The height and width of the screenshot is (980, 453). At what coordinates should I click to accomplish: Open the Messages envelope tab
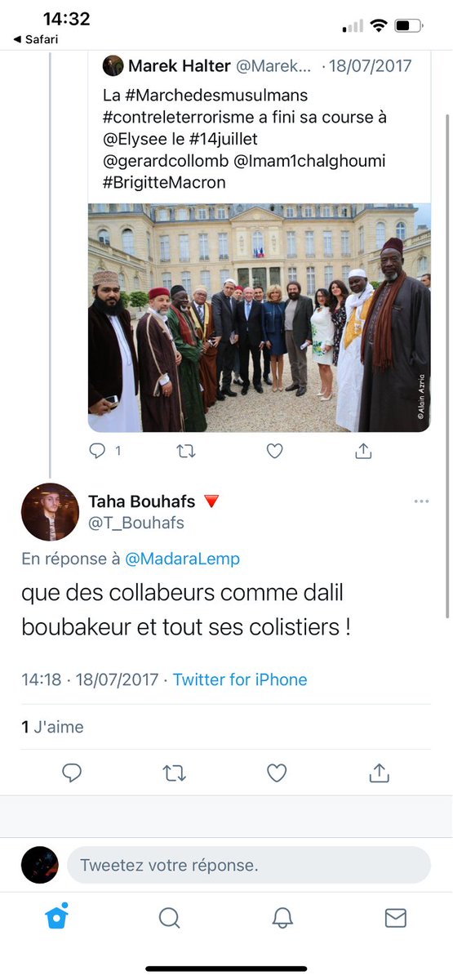pyautogui.click(x=396, y=919)
